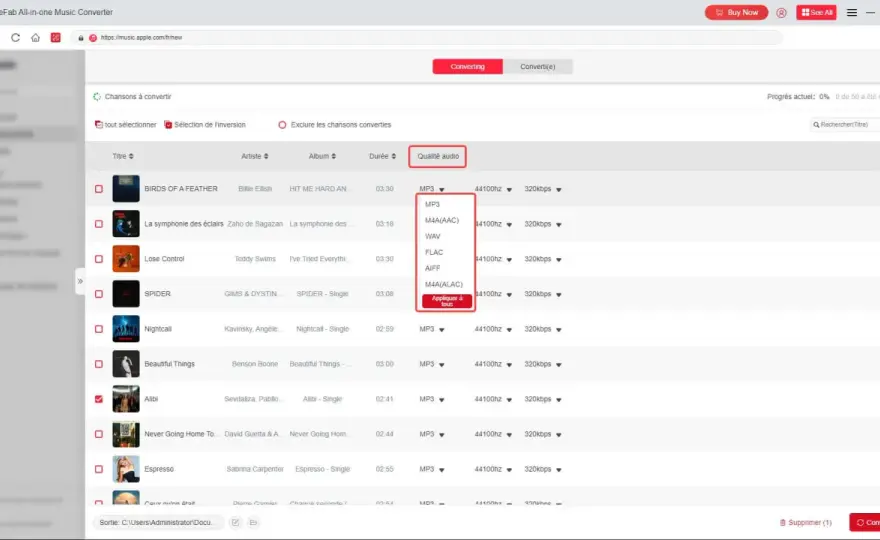Select the Nightcall song title
Screen dimensions: 880x540
point(158,329)
